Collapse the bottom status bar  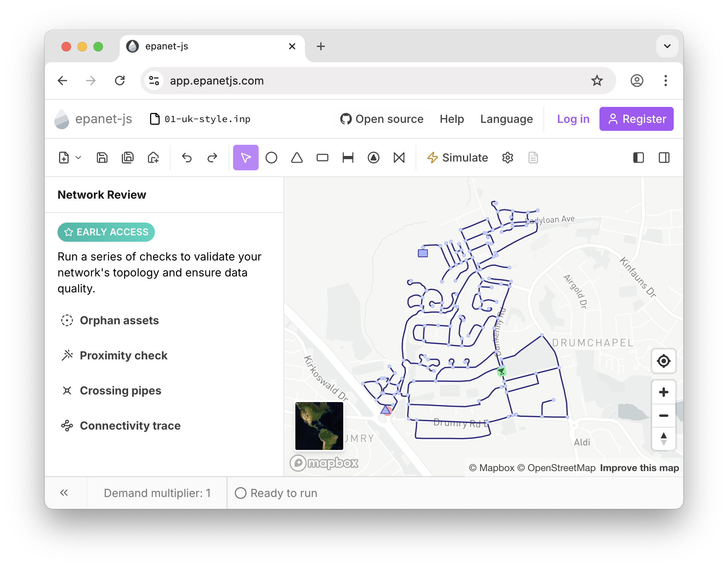64,493
